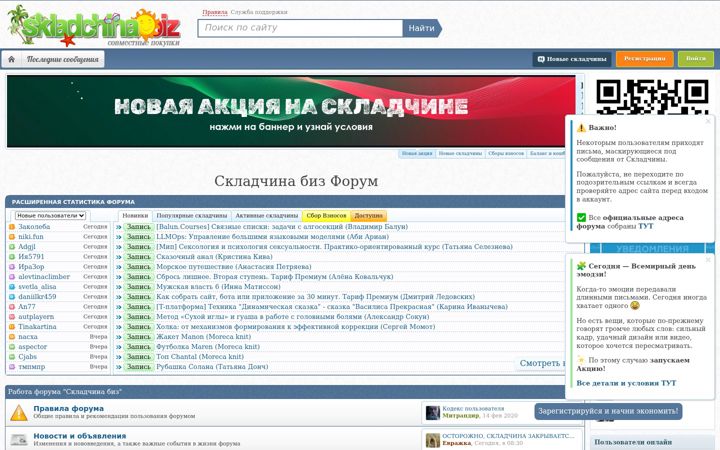Click the arrow icon on the LLMOps row
720x450 pixels.
point(118,237)
